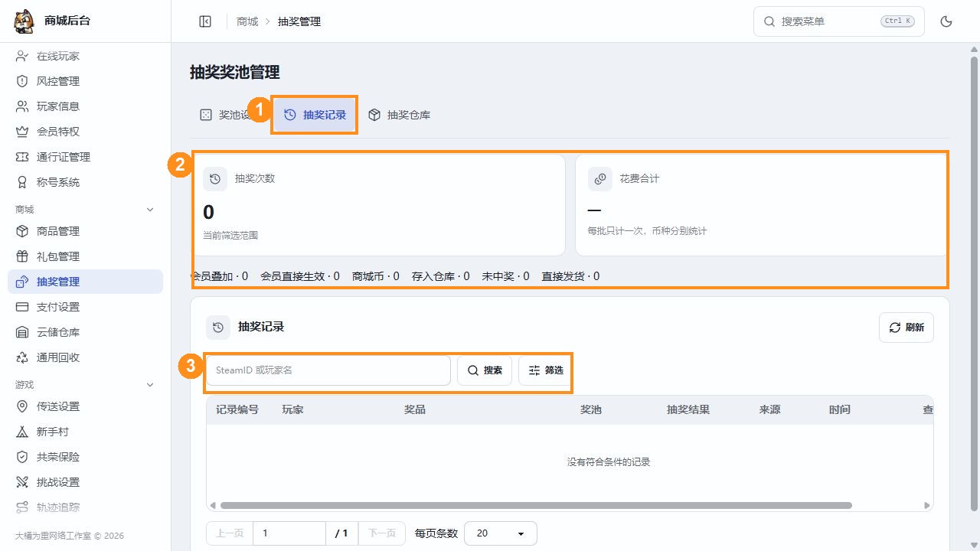Screen dimensions: 980x551
Task: Click the 奖品 column header
Action: [x=415, y=409]
